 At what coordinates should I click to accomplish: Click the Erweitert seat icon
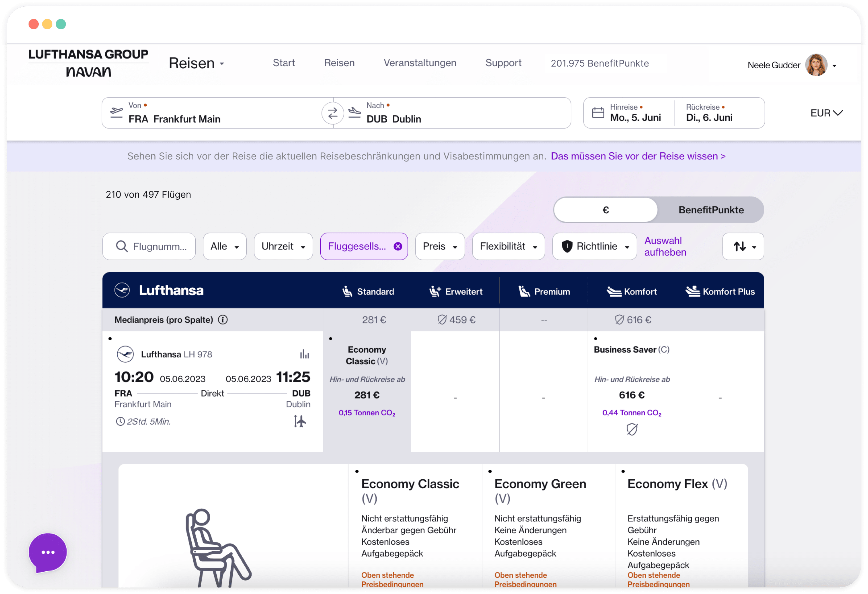(x=435, y=291)
